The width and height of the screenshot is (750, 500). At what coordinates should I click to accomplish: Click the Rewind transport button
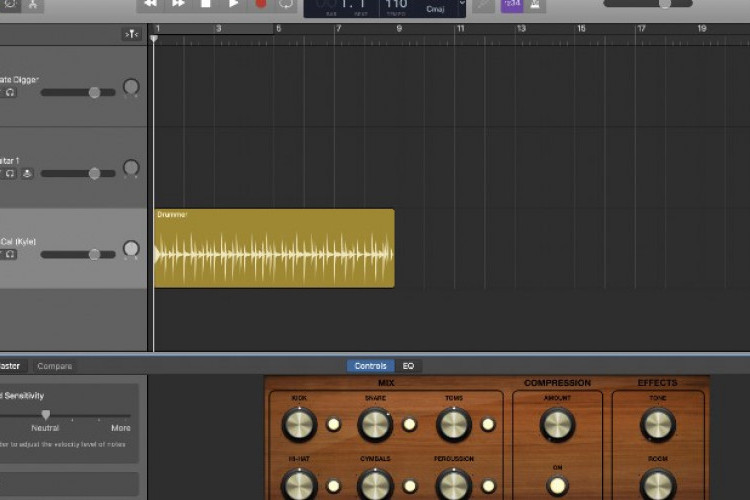(150, 4)
